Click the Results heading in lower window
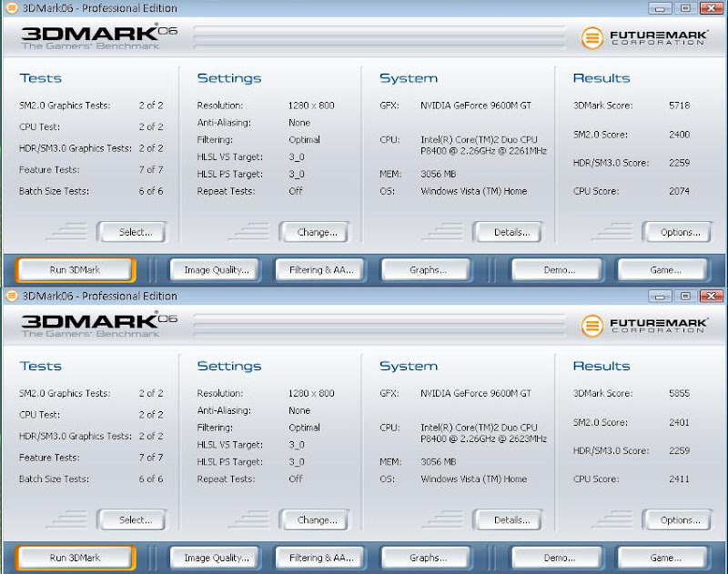Screen dimensions: 728x574 pos(602,366)
